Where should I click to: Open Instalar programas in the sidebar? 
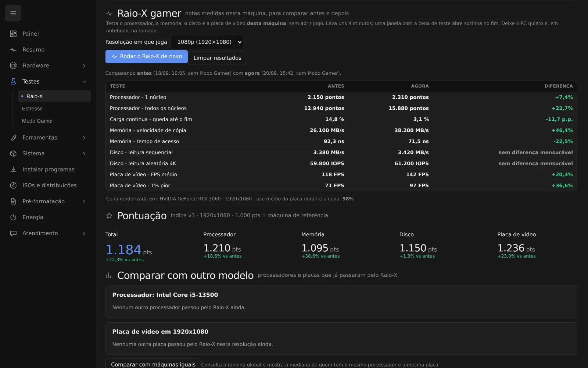[x=48, y=169]
